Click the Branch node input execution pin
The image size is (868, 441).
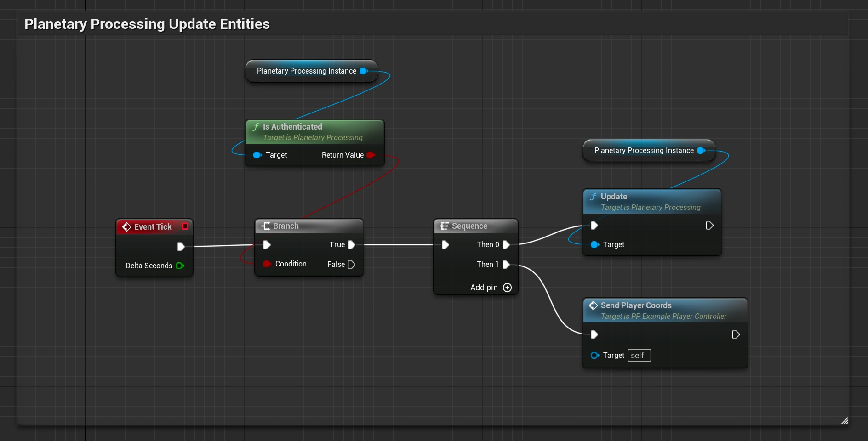267,245
